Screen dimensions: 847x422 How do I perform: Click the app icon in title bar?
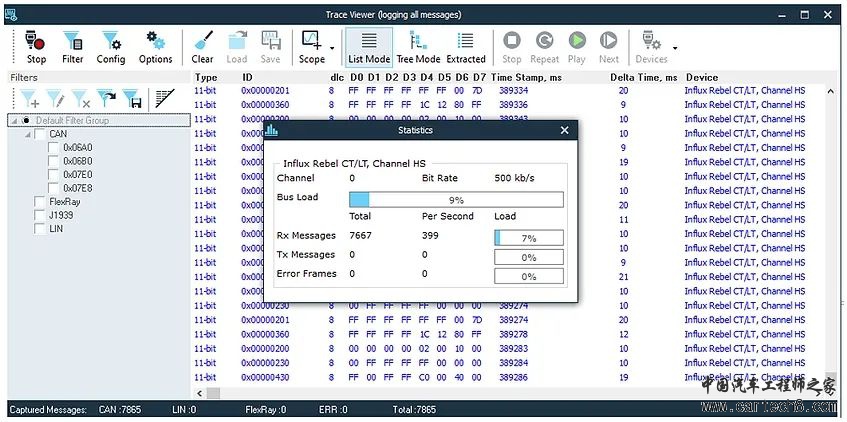(10, 15)
